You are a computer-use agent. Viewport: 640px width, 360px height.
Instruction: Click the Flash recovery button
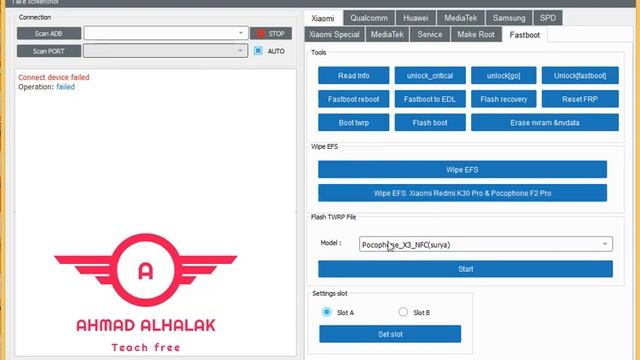504,99
